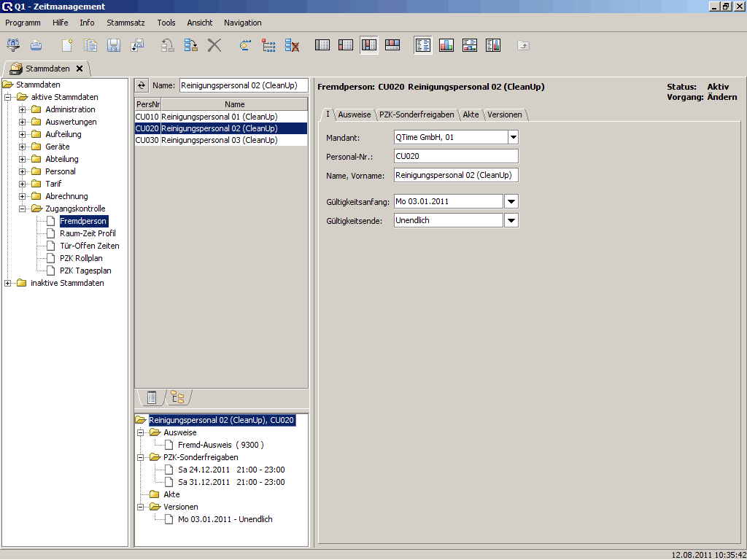This screenshot has height=560, width=747.
Task: Click the printer icon in the toolbar
Action: pyautogui.click(x=36, y=45)
